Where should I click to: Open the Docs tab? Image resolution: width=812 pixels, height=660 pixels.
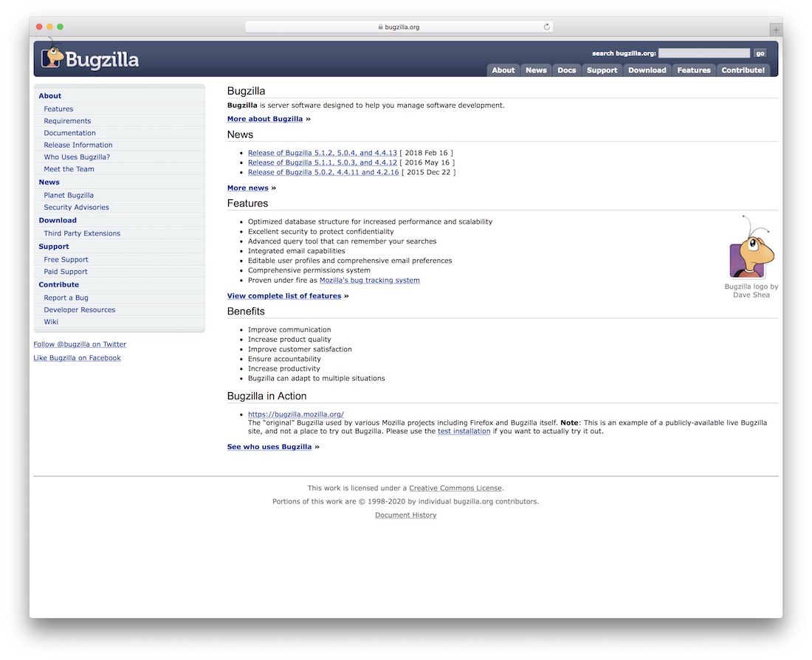[x=566, y=70]
